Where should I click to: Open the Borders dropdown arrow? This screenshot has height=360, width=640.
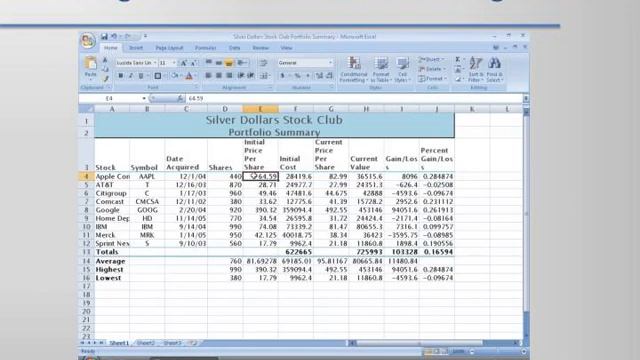click(164, 76)
